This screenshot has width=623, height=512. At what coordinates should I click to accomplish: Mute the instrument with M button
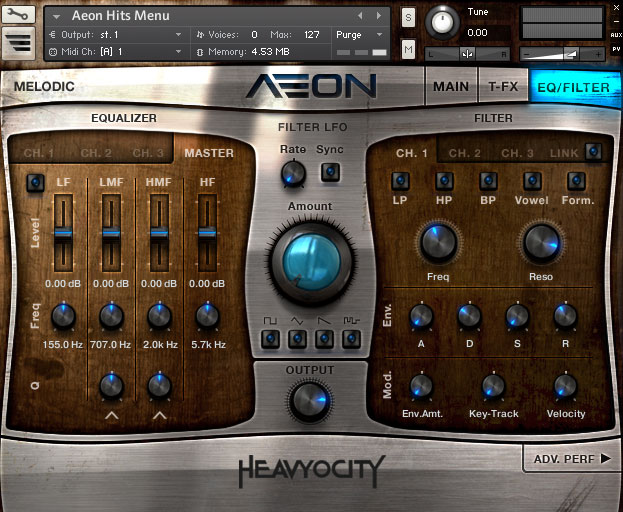tap(408, 50)
